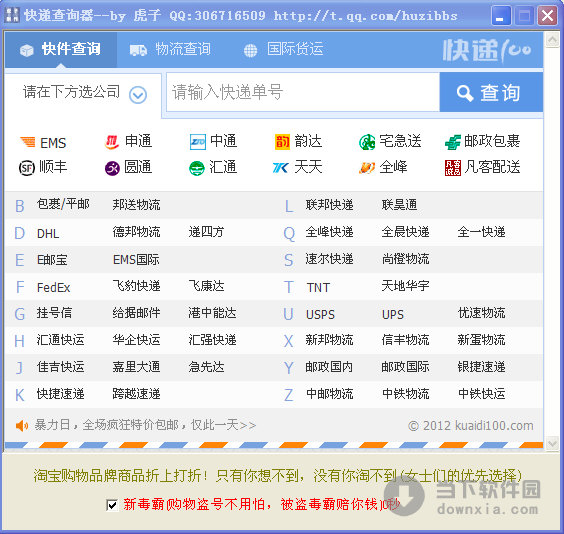This screenshot has height=534, width=564.
Task: Switch to the 快件查询 tab
Action: (61, 49)
